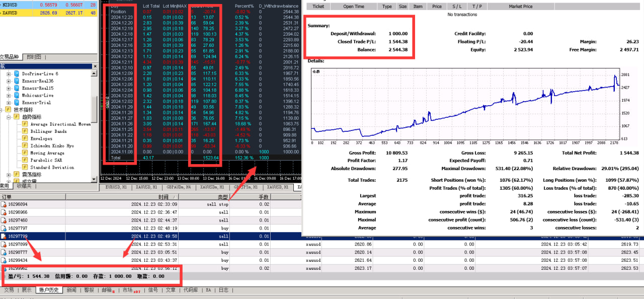Open the 警报 terminal tab
Image resolution: width=644 pixels, height=299 pixels.
click(x=89, y=290)
